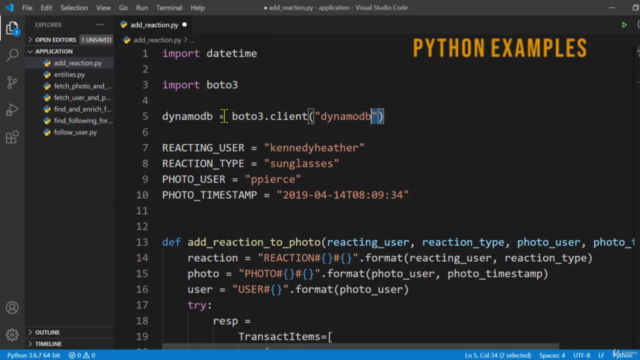Switch to the add_reaction.py editor tab
This screenshot has height=360, width=640.
(154, 25)
